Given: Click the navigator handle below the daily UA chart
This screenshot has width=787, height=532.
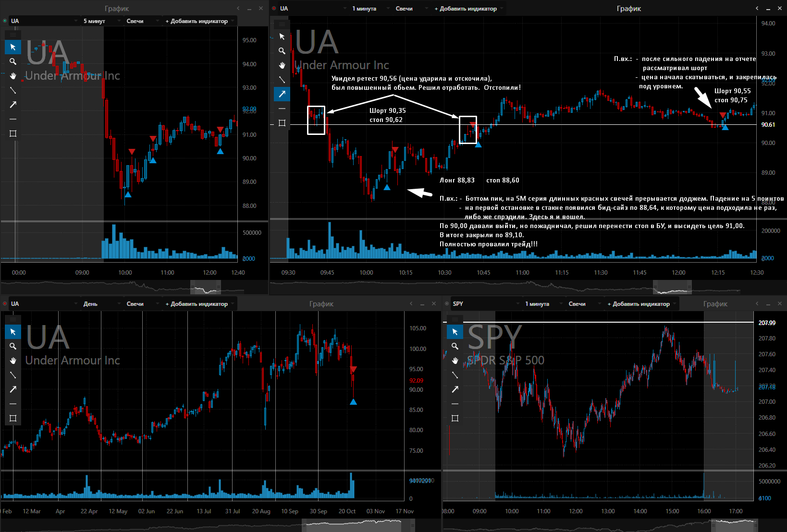Looking at the screenshot, I should (x=358, y=525).
